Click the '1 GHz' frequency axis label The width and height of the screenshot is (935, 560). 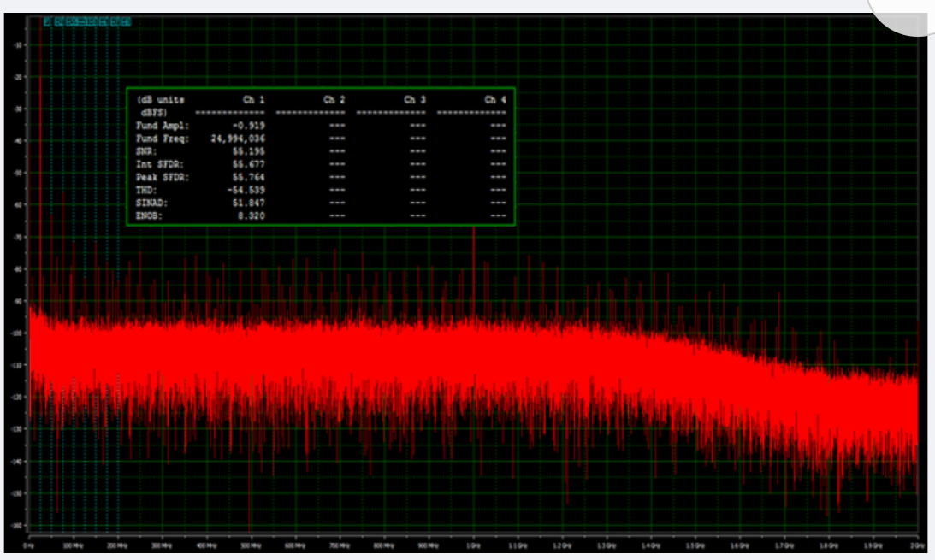473,545
